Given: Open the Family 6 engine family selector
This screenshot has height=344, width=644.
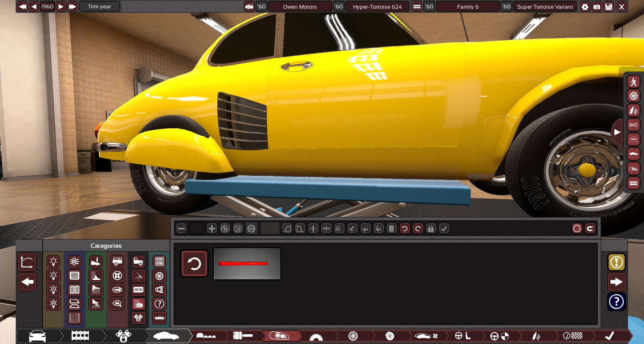Looking at the screenshot, I should pos(468,7).
